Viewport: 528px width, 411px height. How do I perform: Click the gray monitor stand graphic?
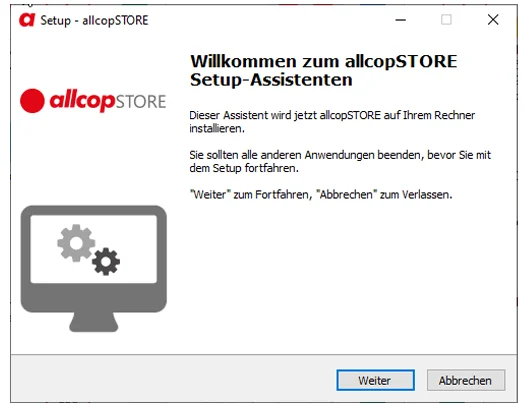94,322
